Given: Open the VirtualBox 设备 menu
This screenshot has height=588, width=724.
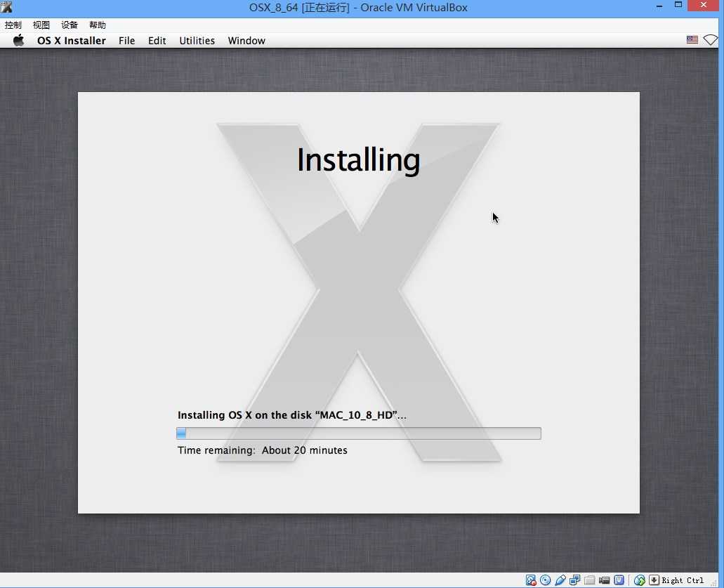Looking at the screenshot, I should [x=70, y=25].
